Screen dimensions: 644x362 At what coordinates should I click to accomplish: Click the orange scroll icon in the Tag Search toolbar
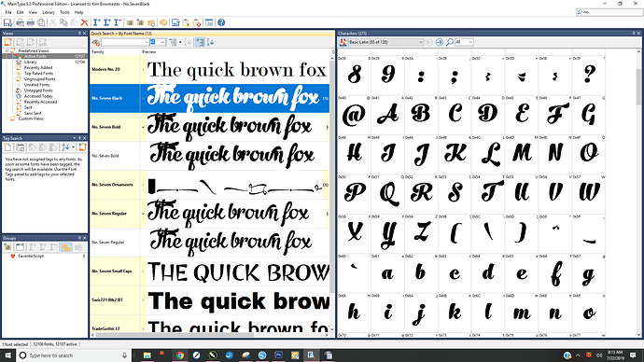pyautogui.click(x=82, y=147)
